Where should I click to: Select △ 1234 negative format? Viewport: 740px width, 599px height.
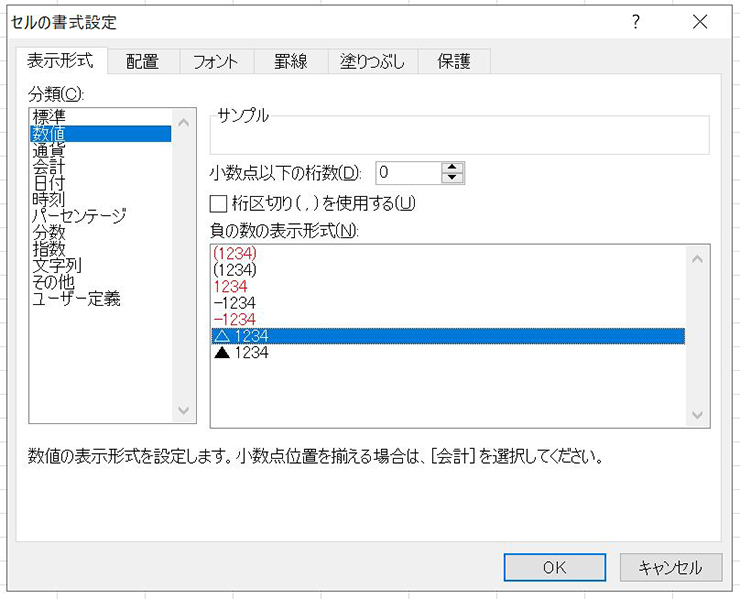click(x=448, y=336)
